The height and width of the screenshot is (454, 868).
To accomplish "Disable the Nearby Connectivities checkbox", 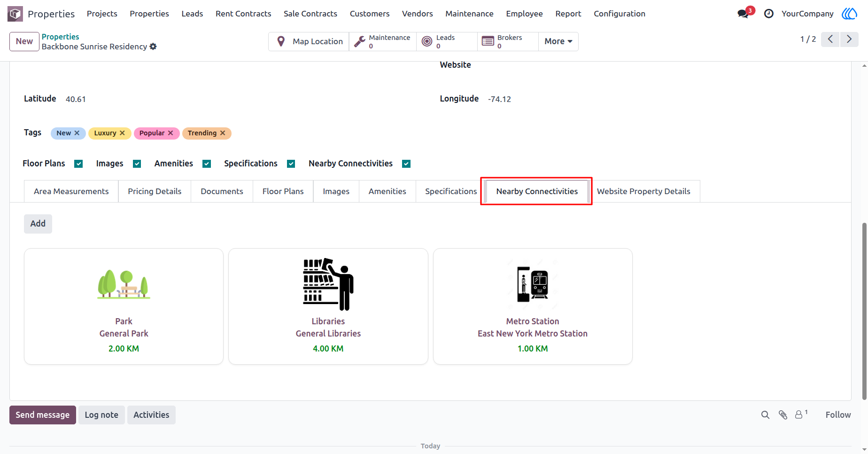I will 406,164.
